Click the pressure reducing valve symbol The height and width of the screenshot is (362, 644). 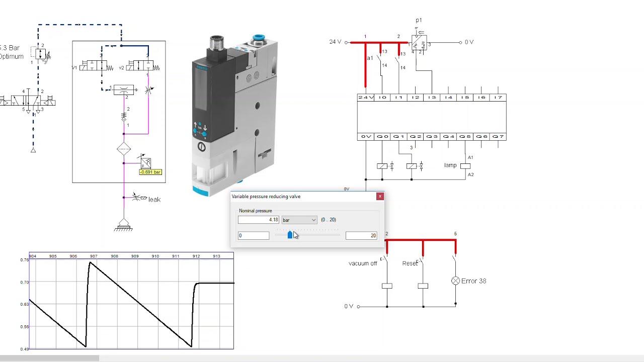[41, 54]
